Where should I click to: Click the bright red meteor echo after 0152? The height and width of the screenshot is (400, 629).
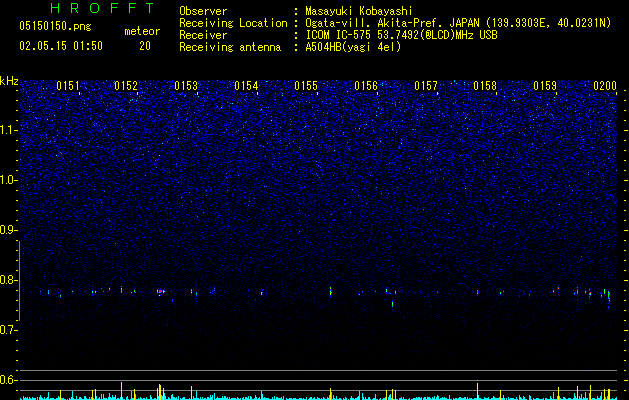(x=160, y=291)
